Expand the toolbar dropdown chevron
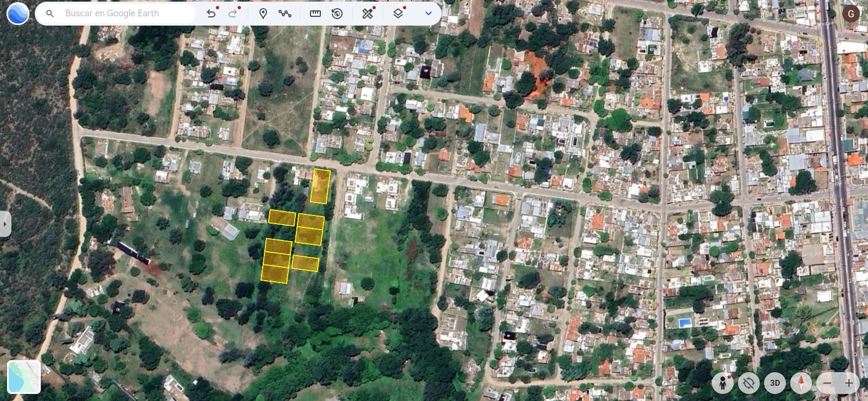This screenshot has height=401, width=868. pos(429,14)
